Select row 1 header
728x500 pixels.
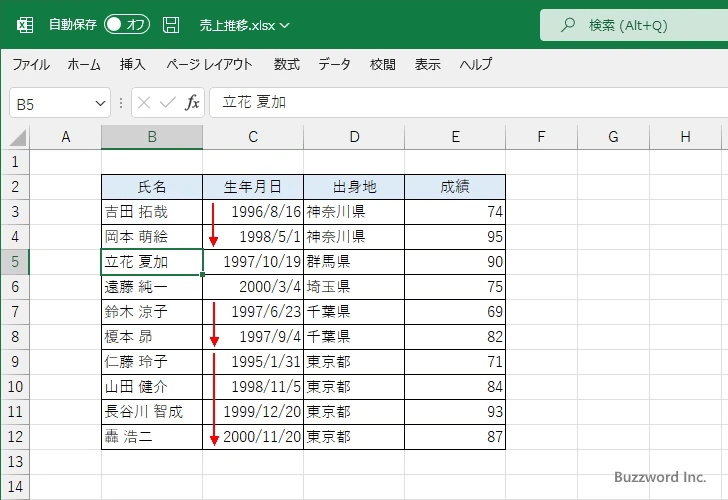pyautogui.click(x=15, y=162)
